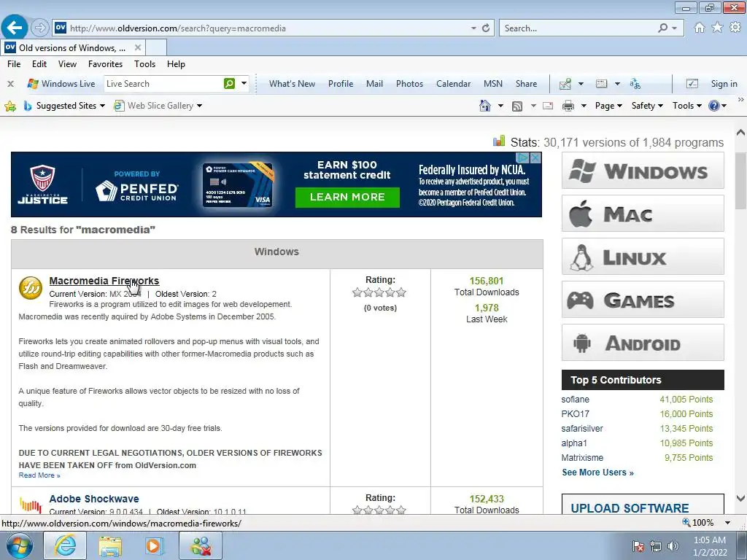Click the command bar Home icon
Viewport: 747px width, 560px height.
[485, 106]
